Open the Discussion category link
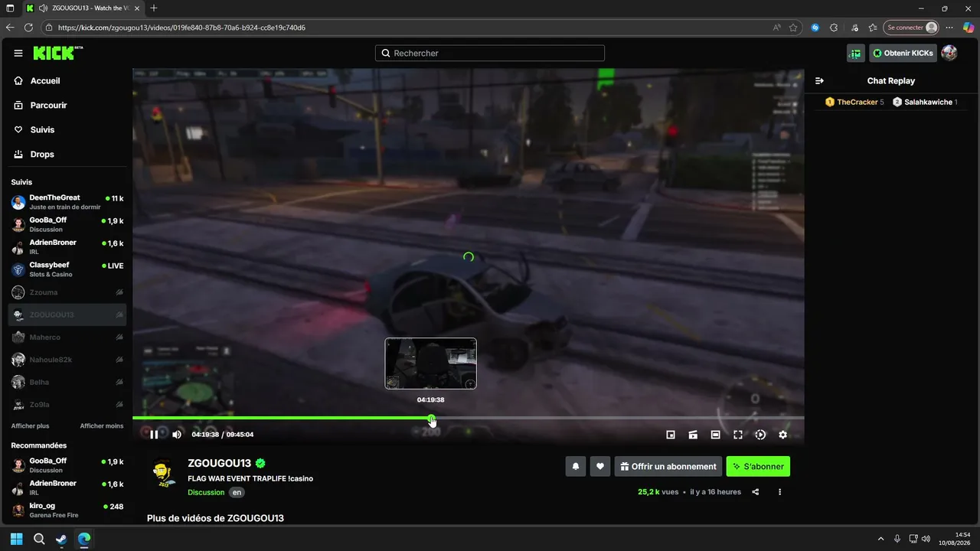The width and height of the screenshot is (980, 551). 206,493
